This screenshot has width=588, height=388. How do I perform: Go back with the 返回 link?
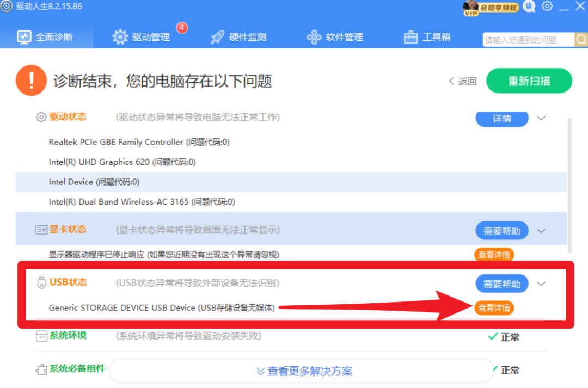[463, 81]
